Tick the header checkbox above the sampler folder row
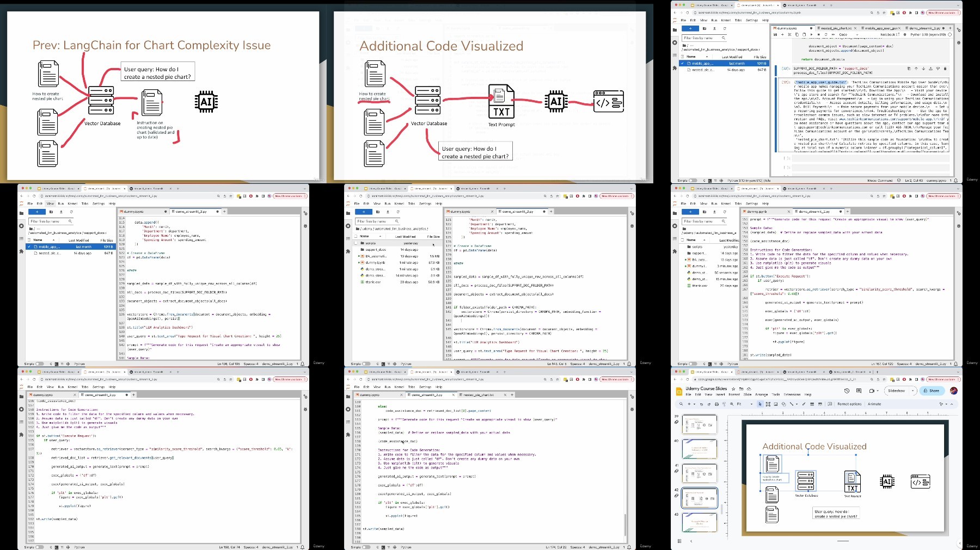Viewport: 980px width, 550px height. coord(356,236)
